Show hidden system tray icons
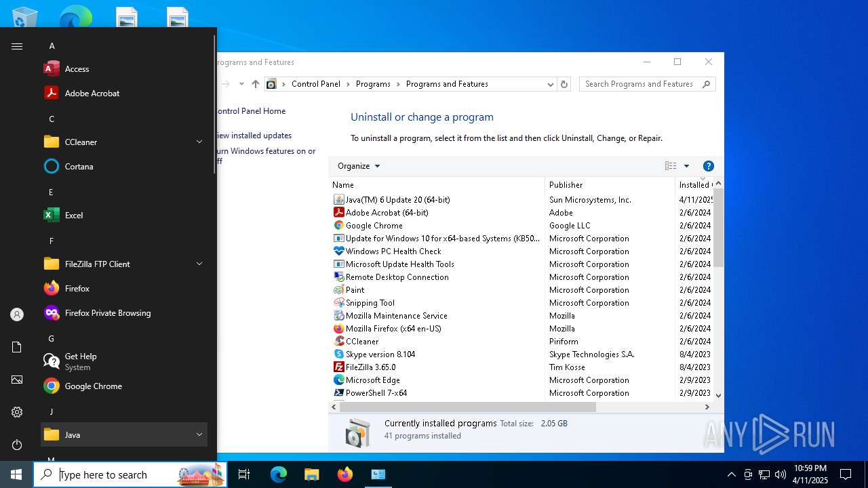 click(731, 474)
